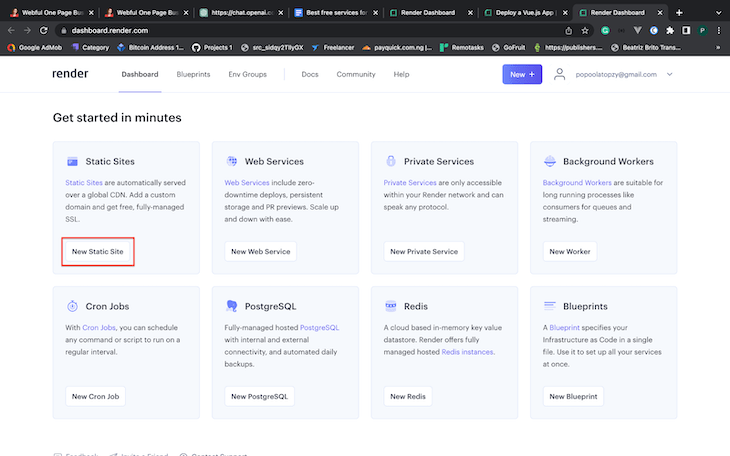
Task: Open the Chrome three-dot menu
Action: click(719, 31)
